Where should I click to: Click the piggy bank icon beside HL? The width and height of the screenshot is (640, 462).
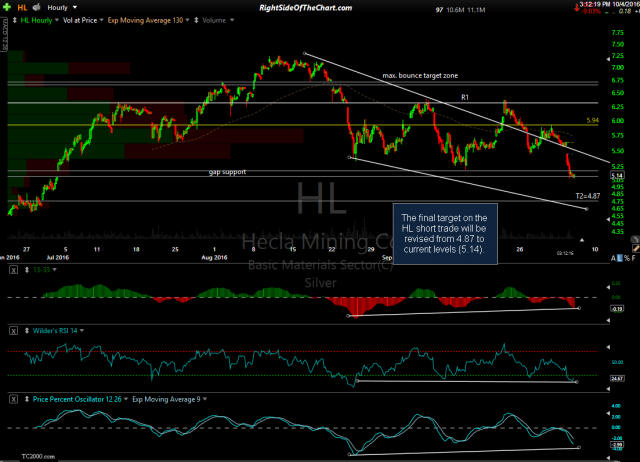click(37, 7)
